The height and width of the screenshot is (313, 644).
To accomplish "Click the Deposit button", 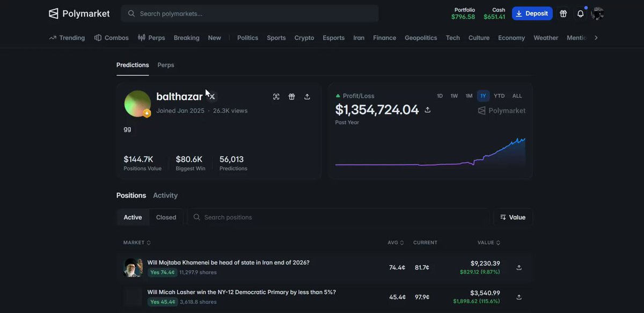I will [532, 13].
